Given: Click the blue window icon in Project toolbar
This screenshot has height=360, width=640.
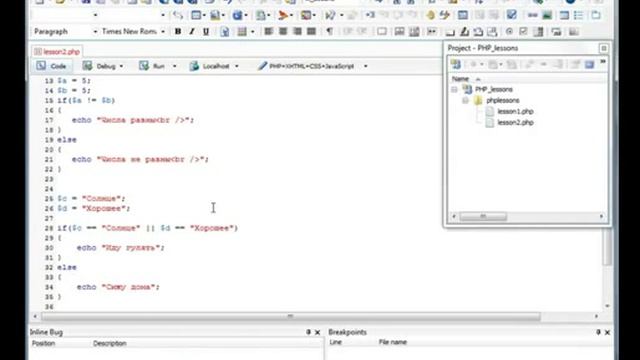Looking at the screenshot, I should [589, 64].
